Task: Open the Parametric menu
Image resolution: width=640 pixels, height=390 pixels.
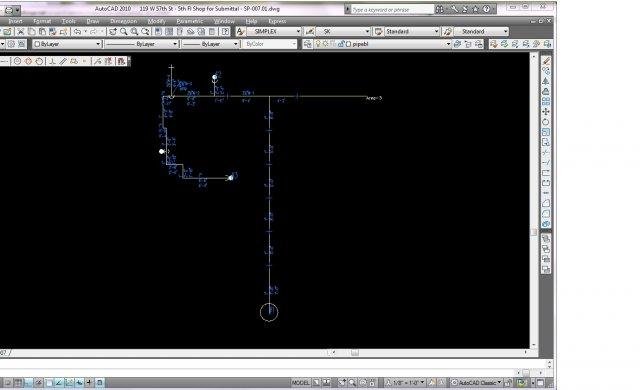Action: 189,21
